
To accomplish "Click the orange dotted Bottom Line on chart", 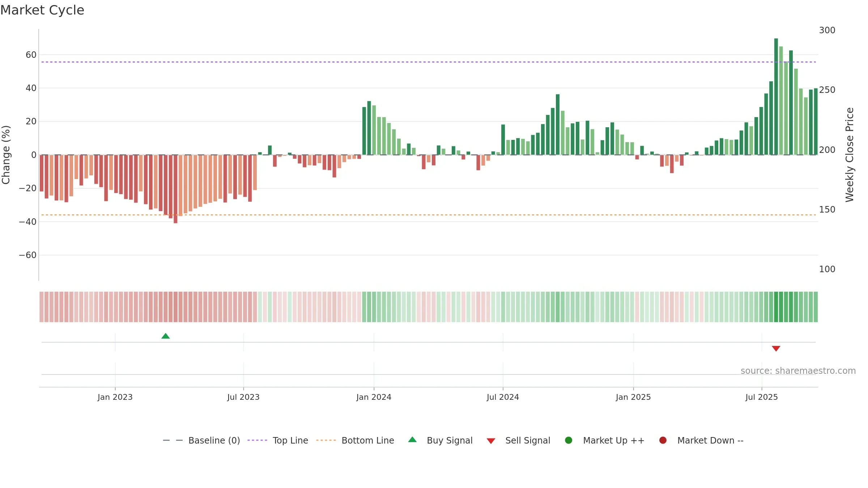I will click(429, 215).
